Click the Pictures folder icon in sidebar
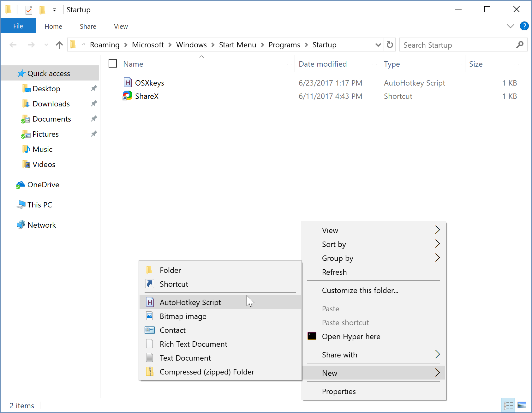Image resolution: width=532 pixels, height=413 pixels. 25,135
